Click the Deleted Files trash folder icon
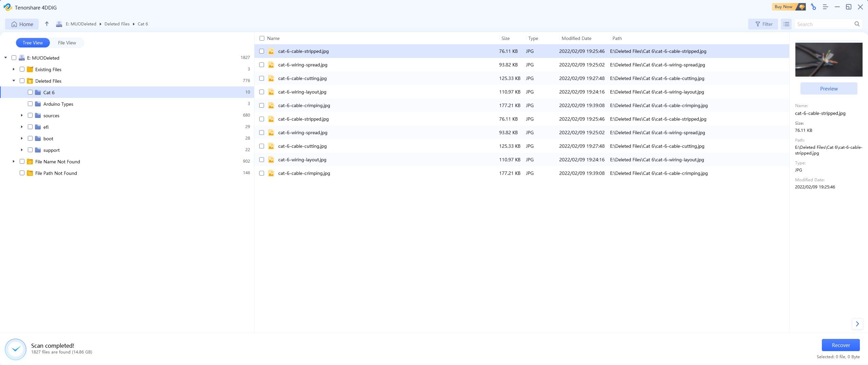This screenshot has height=365, width=868. click(30, 81)
